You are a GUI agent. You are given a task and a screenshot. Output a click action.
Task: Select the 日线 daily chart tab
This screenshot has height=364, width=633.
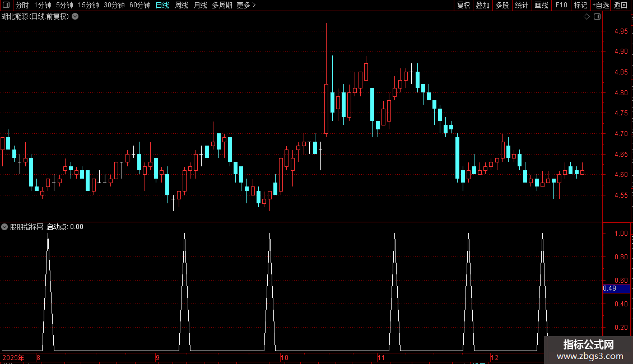click(x=162, y=5)
